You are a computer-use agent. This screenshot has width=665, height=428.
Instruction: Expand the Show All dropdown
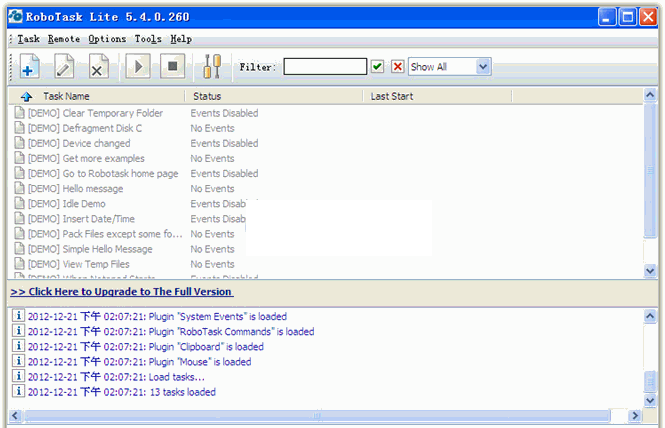click(483, 67)
